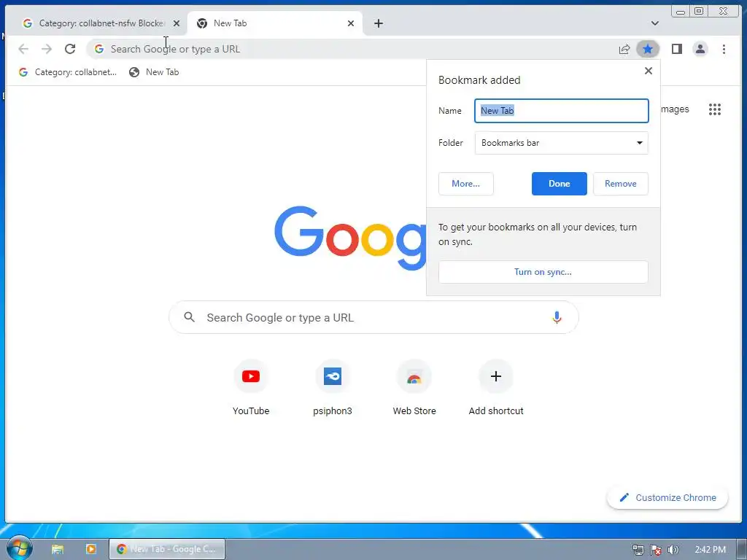Viewport: 747px width, 560px height.
Task: Select the New Tab browser tab
Action: click(x=274, y=23)
